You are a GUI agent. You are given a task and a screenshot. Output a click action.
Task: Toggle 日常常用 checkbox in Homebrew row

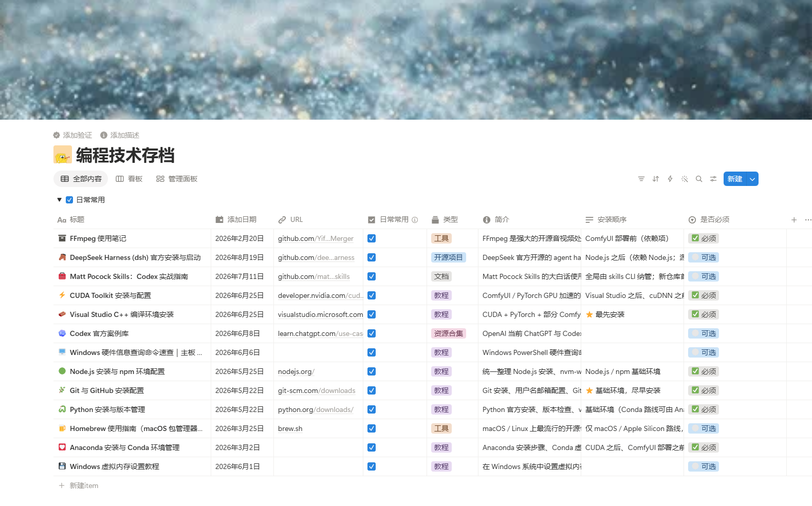pyautogui.click(x=372, y=428)
